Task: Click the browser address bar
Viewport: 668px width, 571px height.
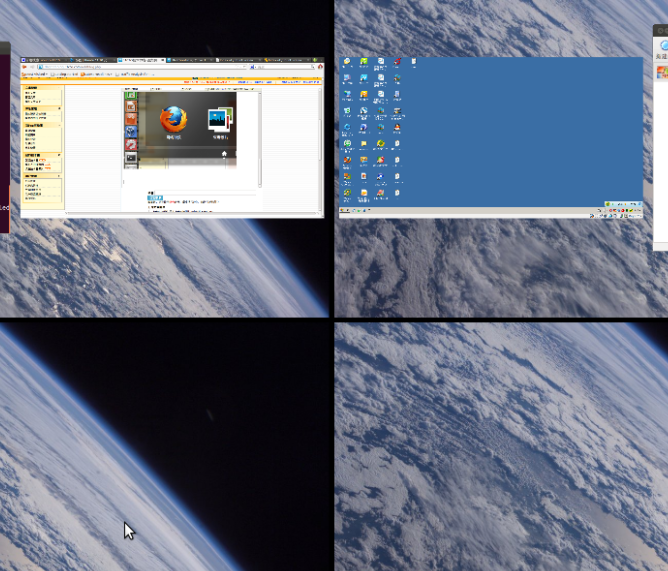Action: tap(141, 67)
